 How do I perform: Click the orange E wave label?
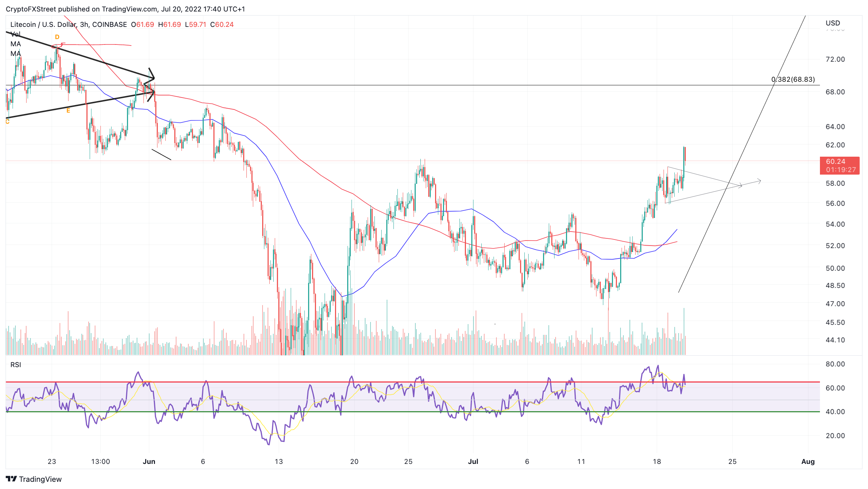click(68, 111)
